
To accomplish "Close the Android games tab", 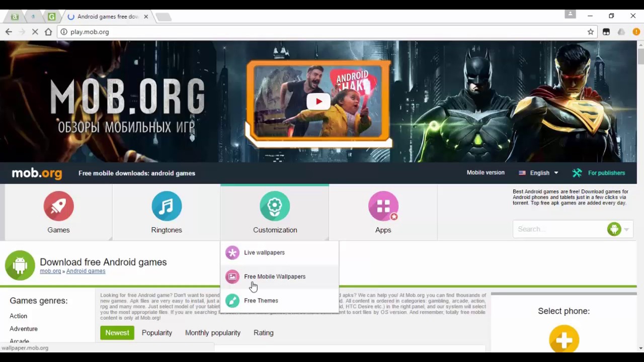I will pyautogui.click(x=146, y=17).
